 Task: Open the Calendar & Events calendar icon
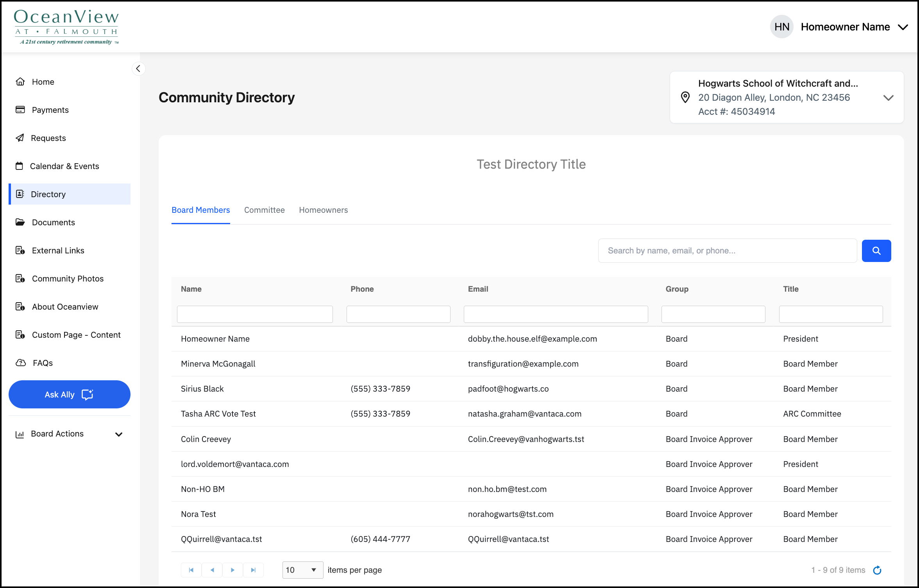point(20,166)
